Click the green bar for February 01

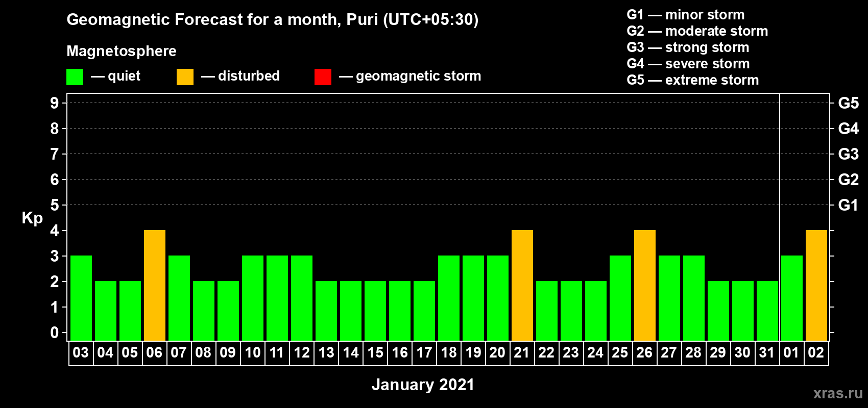click(x=792, y=298)
